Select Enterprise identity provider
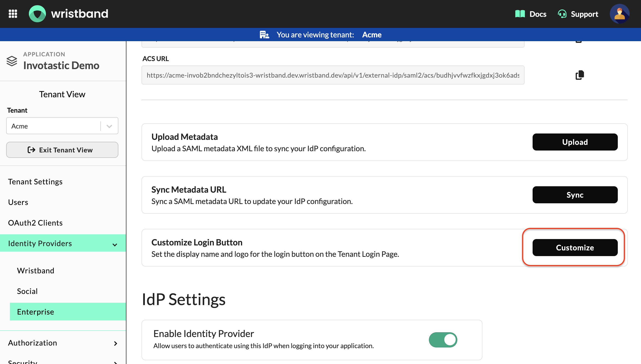641x364 pixels. click(x=68, y=312)
